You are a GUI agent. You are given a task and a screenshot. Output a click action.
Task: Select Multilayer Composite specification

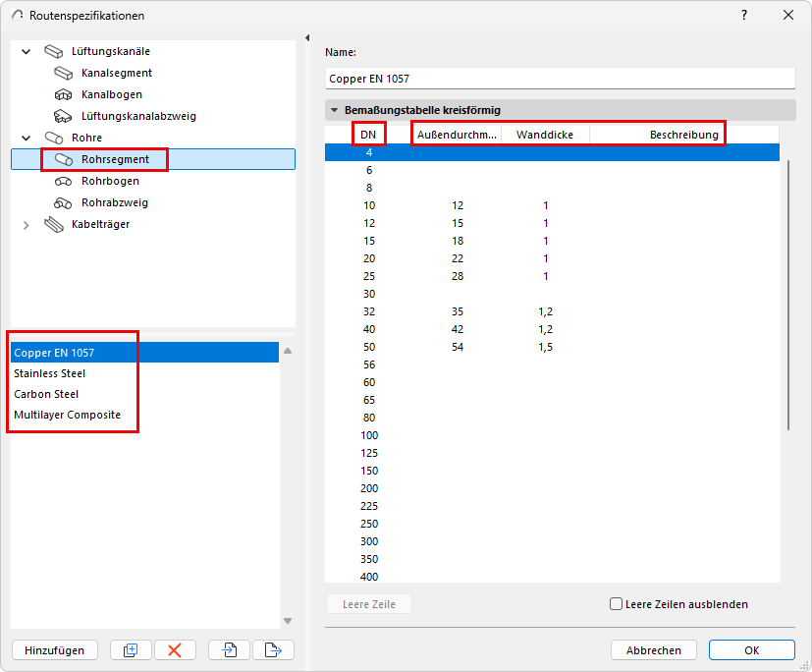click(x=145, y=415)
